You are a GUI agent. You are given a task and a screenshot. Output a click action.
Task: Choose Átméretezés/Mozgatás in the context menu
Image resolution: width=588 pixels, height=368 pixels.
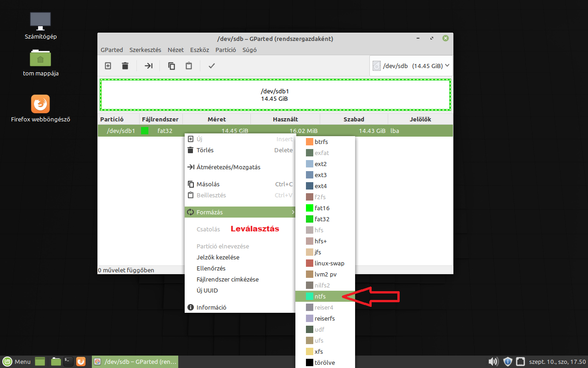(240, 167)
